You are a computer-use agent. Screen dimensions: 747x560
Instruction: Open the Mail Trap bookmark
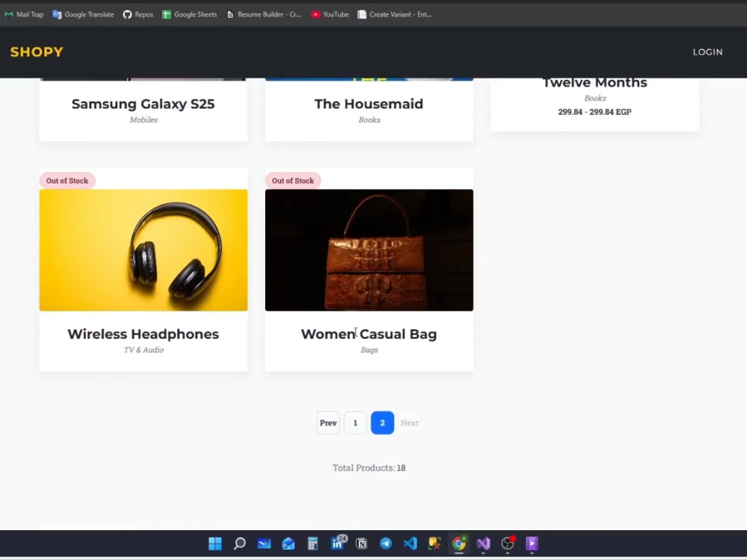point(24,14)
